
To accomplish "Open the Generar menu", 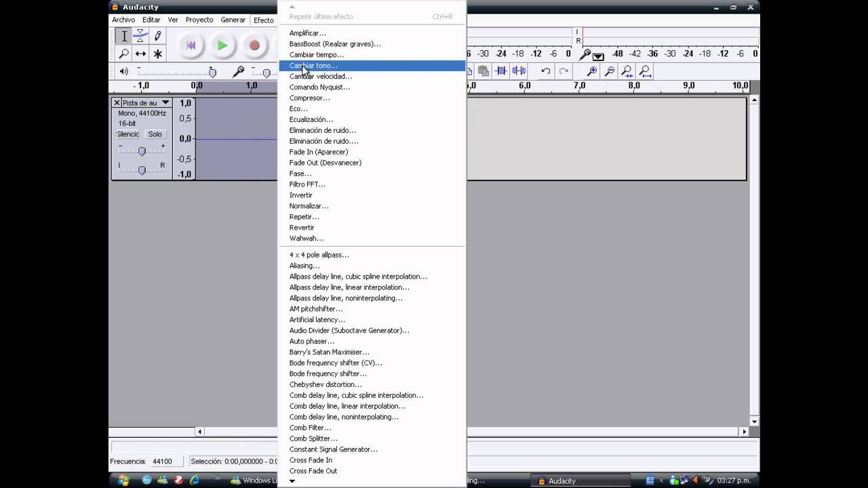I will point(233,20).
